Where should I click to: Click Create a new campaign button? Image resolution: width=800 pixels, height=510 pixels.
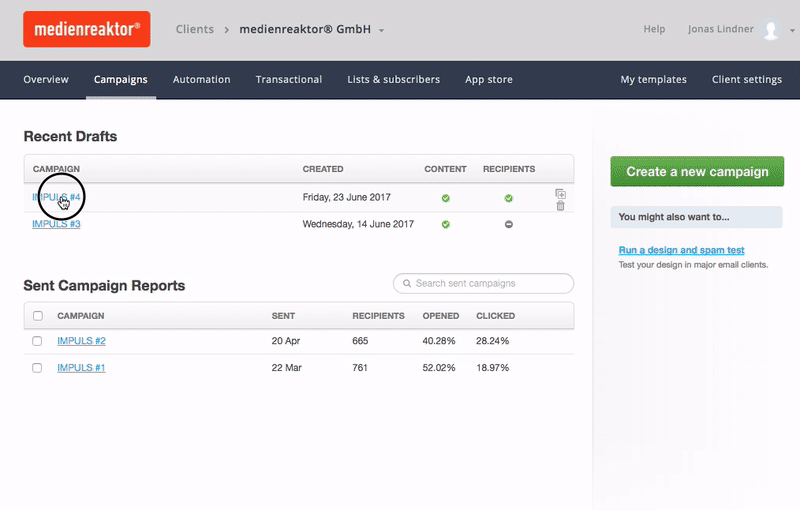[x=697, y=171]
